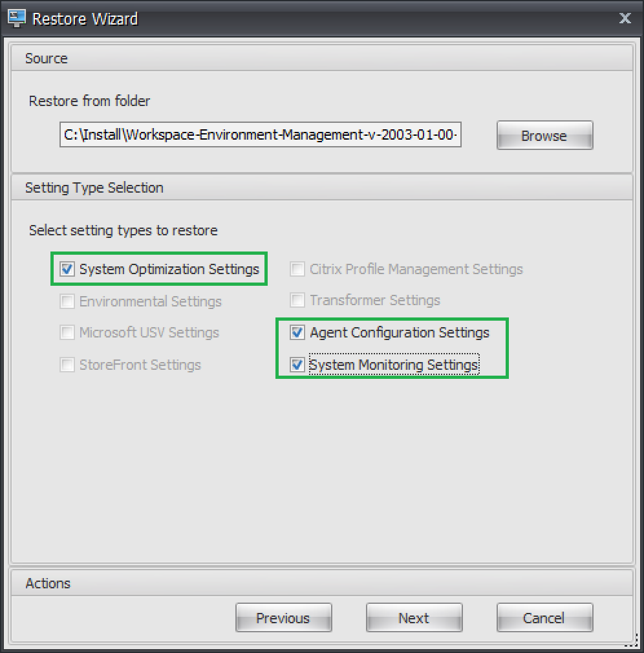
Task: Select the Microsoft USV Settings checkbox
Action: click(67, 333)
